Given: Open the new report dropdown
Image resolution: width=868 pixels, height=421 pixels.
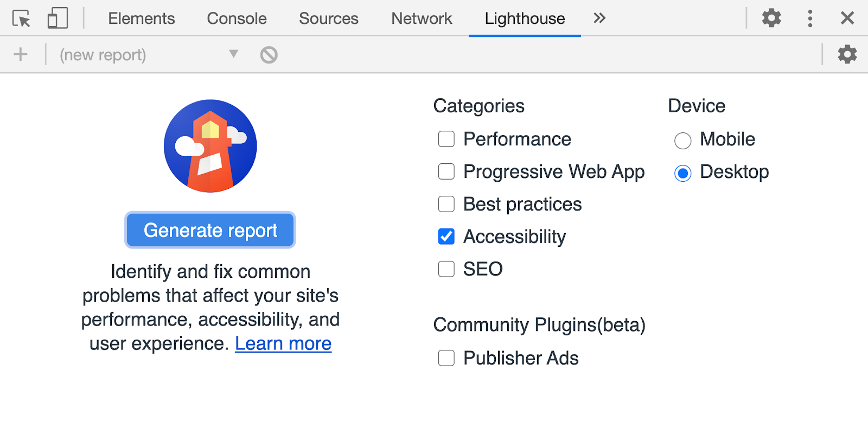Looking at the screenshot, I should click(x=233, y=54).
